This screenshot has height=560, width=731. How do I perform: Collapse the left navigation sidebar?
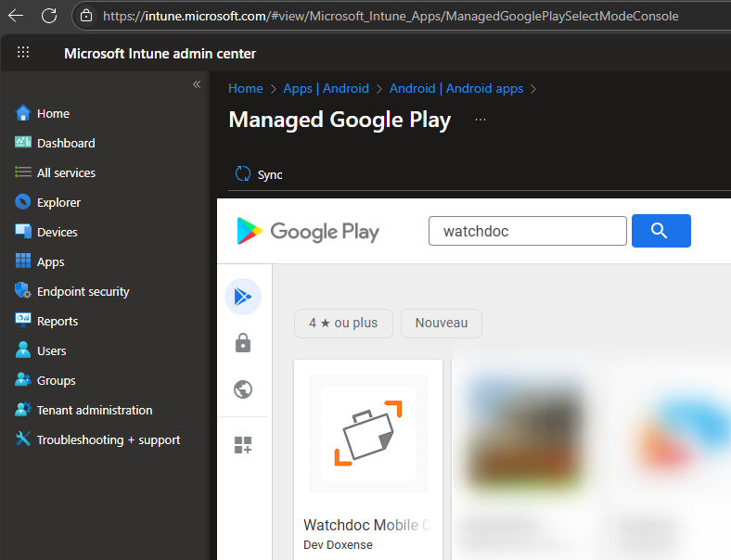tap(196, 84)
